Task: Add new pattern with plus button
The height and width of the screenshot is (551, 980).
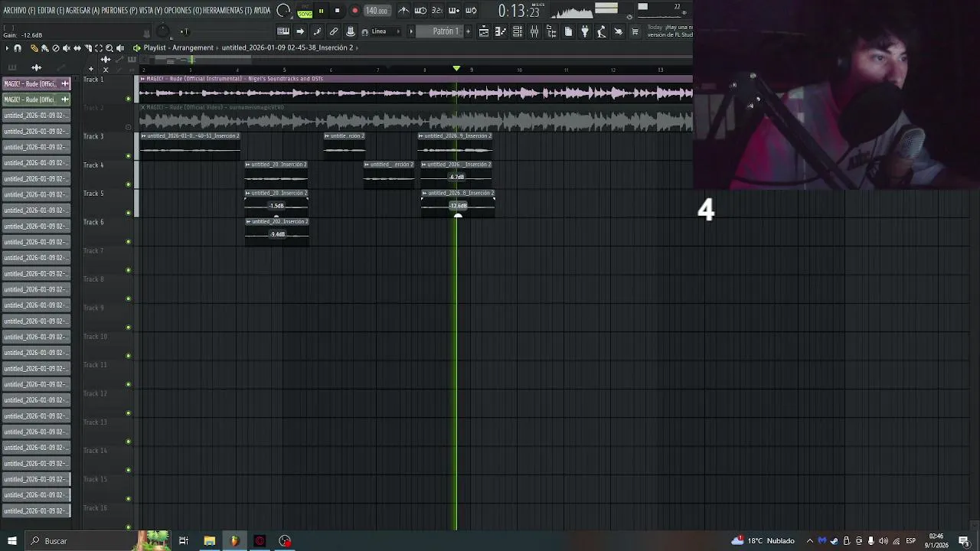Action: [x=466, y=31]
